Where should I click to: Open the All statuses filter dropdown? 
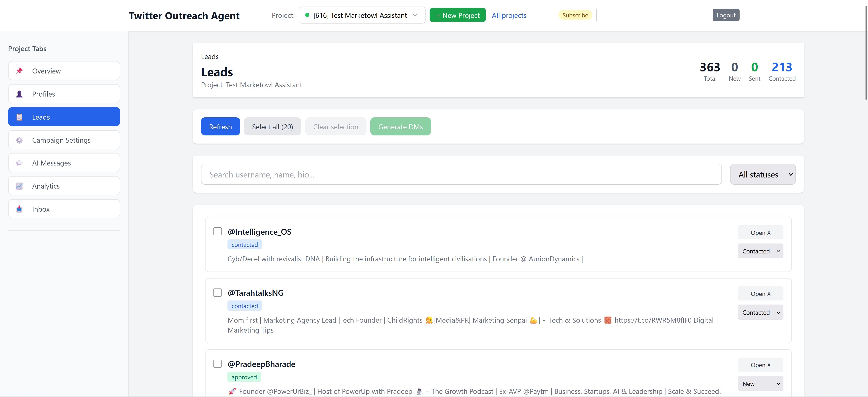[763, 174]
